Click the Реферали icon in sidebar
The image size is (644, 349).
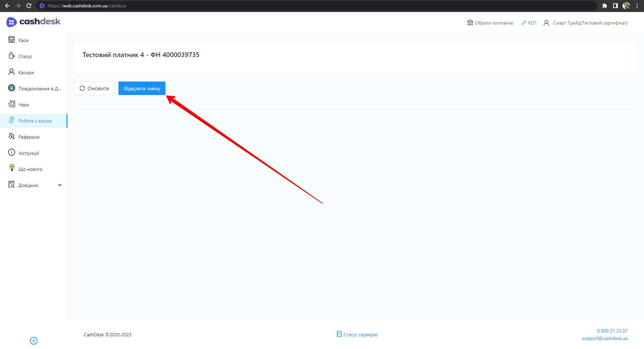pos(11,136)
